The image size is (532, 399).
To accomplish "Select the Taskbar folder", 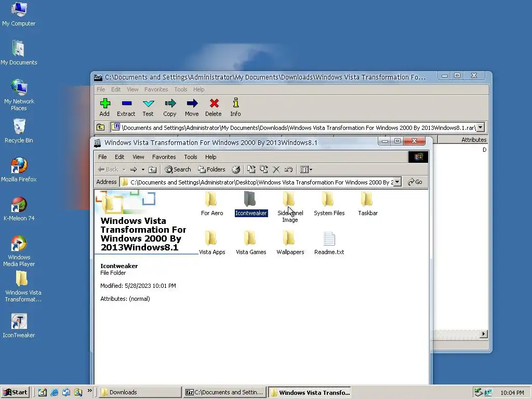I will point(368,204).
